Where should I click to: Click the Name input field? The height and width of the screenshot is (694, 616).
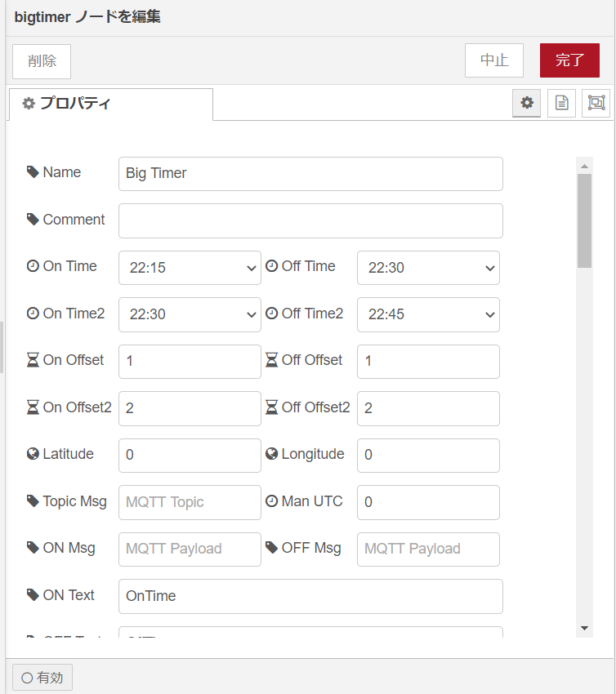click(x=310, y=174)
